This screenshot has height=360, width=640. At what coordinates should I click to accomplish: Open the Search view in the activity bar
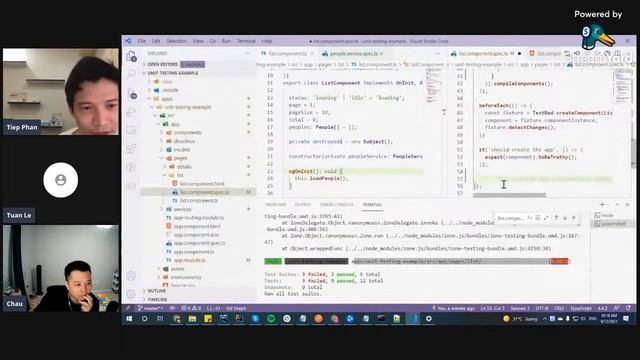(131, 74)
